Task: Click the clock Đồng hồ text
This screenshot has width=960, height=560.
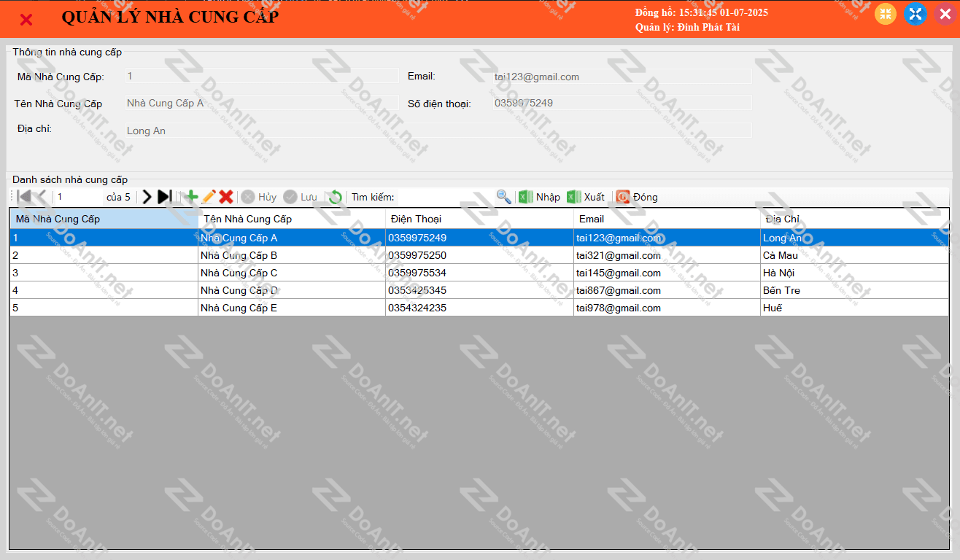Action: pyautogui.click(x=702, y=12)
